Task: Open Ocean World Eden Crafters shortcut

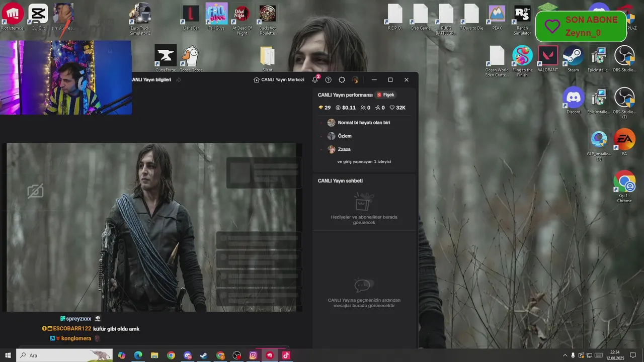Action: click(x=497, y=61)
